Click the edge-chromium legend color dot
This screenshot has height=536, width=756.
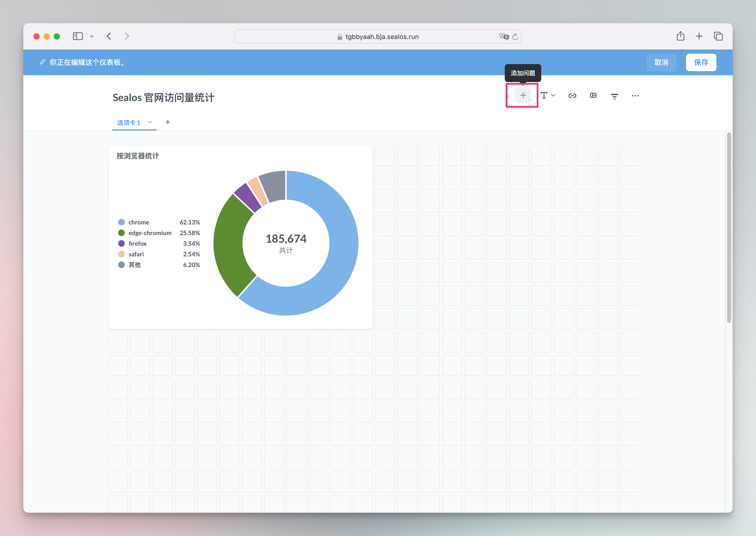(x=121, y=233)
